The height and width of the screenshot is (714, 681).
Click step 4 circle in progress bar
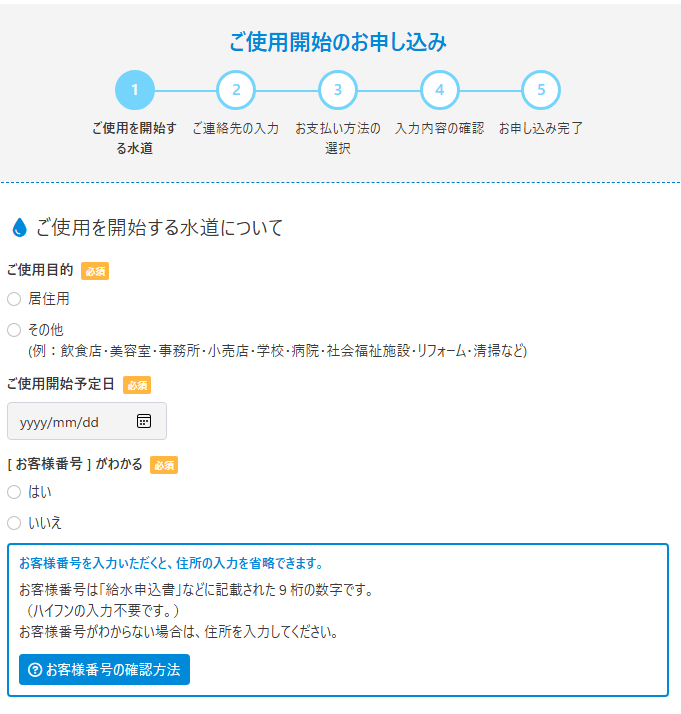pyautogui.click(x=439, y=90)
